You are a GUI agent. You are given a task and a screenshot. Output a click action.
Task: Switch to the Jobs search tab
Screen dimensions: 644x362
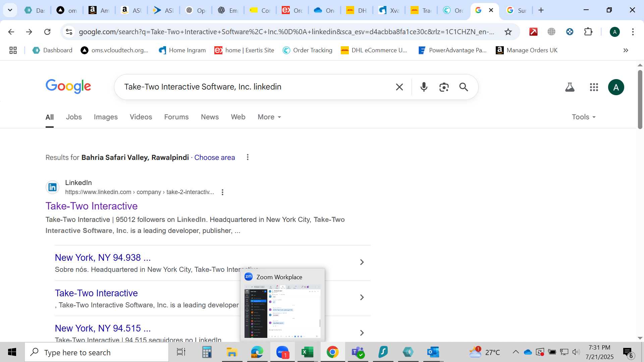click(74, 117)
